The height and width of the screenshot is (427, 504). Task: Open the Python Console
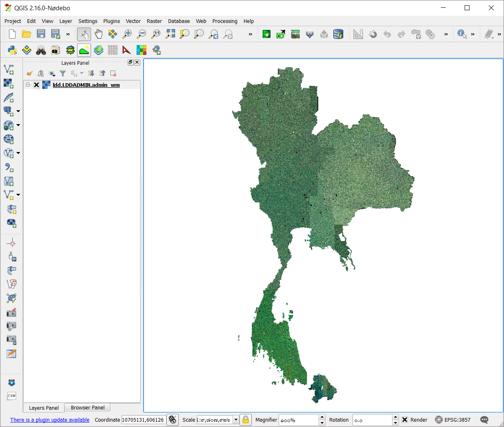point(11,50)
